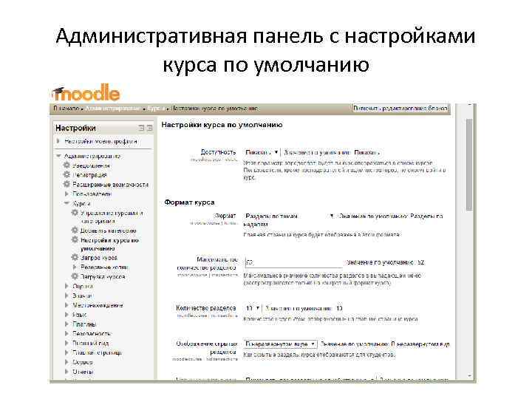Open Расширенные возможности link
Image resolution: width=532 pixels, height=399 pixels.
click(x=111, y=185)
